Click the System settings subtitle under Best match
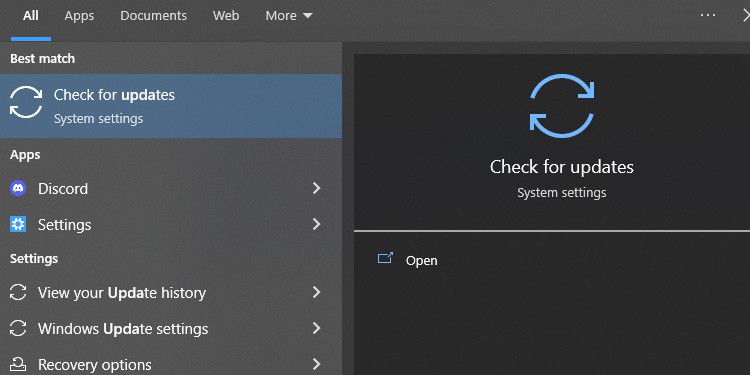Image resolution: width=750 pixels, height=375 pixels. point(98,119)
